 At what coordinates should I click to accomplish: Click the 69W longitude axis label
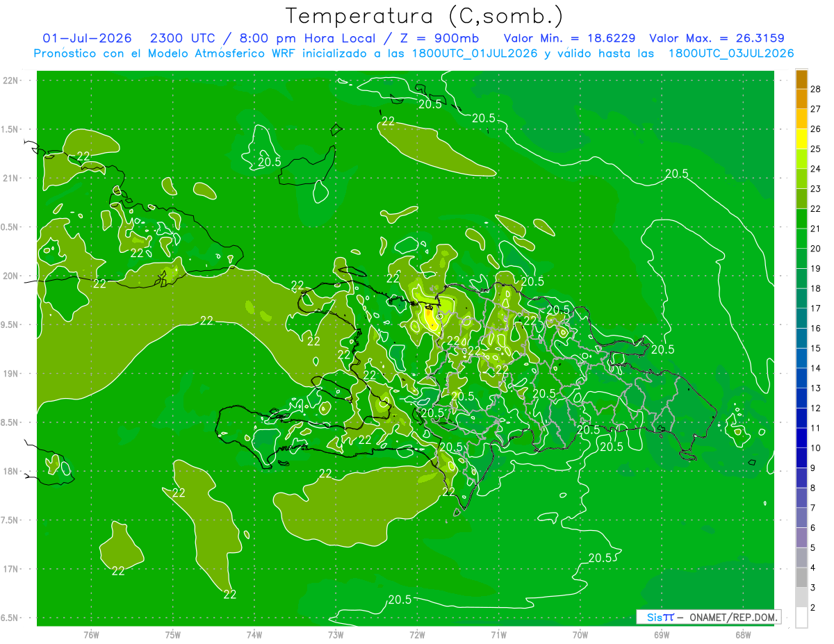click(662, 634)
